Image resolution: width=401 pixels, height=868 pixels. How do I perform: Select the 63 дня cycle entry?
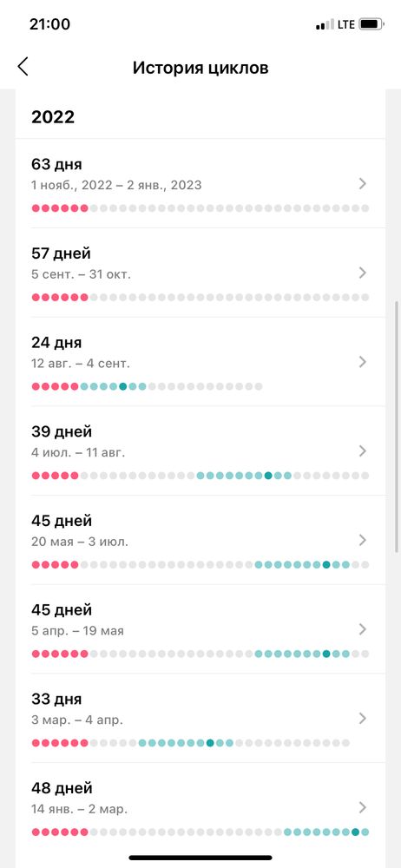coord(200,183)
